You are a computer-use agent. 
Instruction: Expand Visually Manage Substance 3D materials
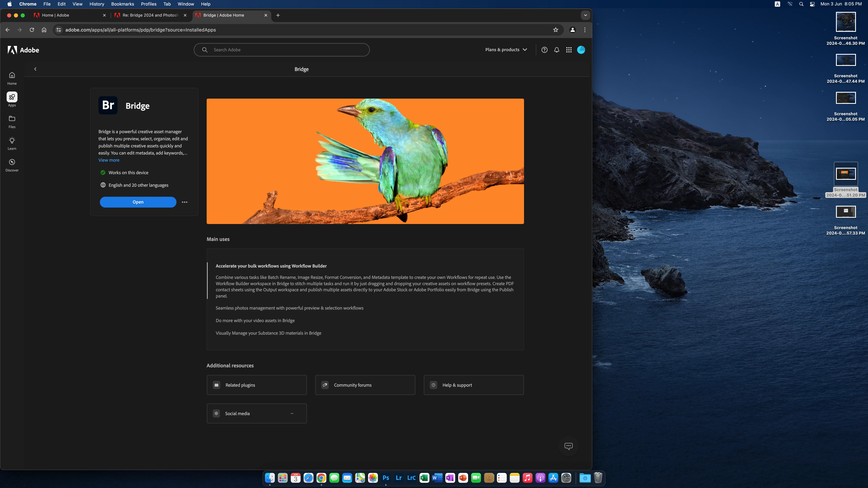268,333
